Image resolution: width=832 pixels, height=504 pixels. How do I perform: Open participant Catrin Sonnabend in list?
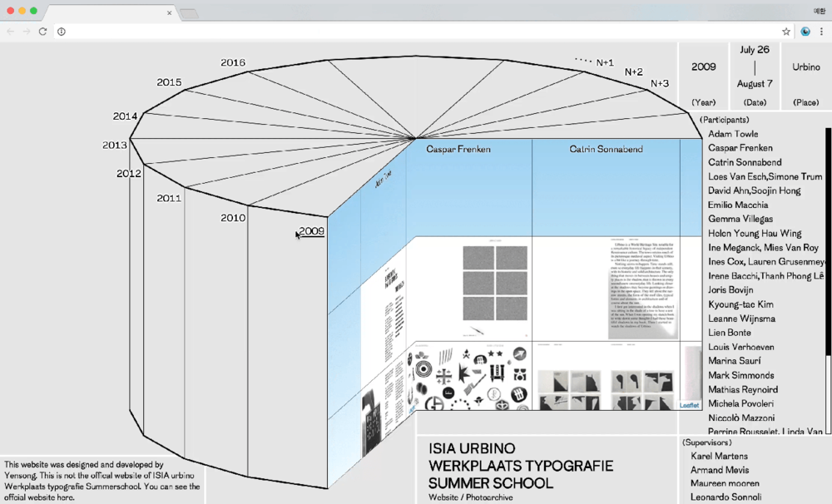(x=745, y=162)
